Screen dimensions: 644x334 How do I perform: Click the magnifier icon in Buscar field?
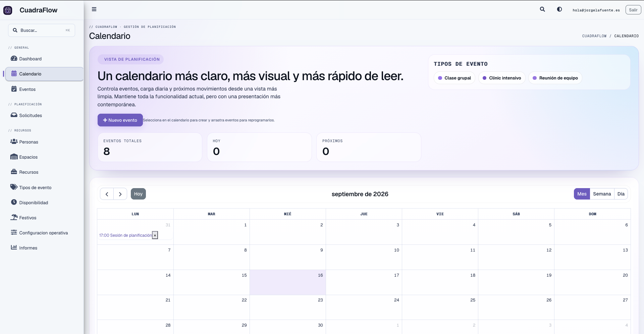click(x=15, y=30)
